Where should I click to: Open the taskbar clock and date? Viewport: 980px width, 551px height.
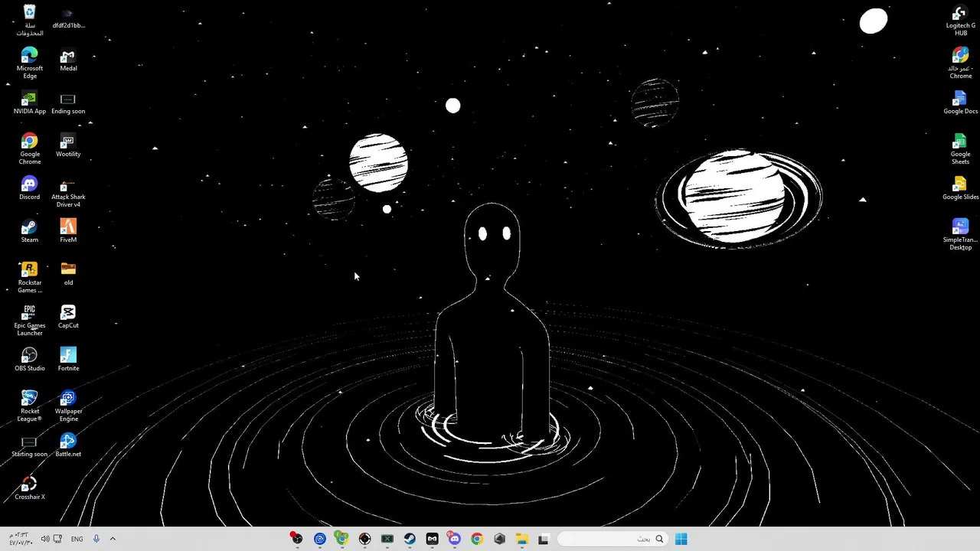click(20, 539)
